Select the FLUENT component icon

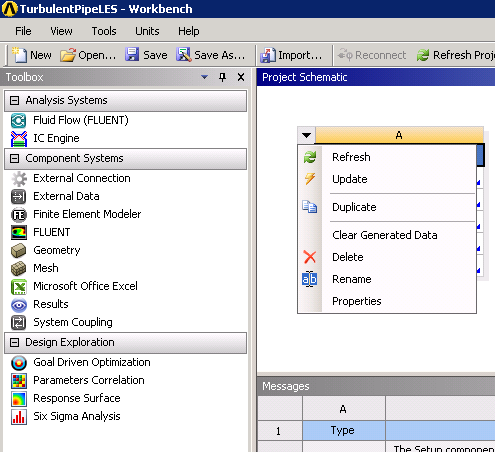19,232
